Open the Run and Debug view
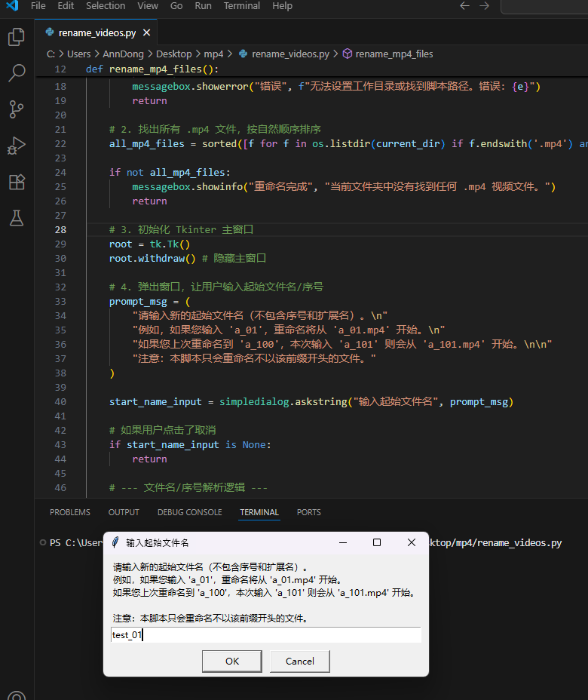This screenshot has height=700, width=588. coord(17,146)
